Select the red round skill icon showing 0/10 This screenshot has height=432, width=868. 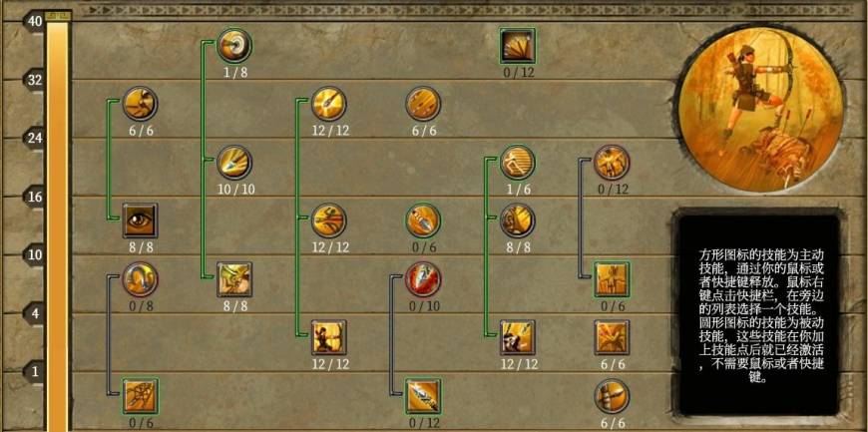423,279
